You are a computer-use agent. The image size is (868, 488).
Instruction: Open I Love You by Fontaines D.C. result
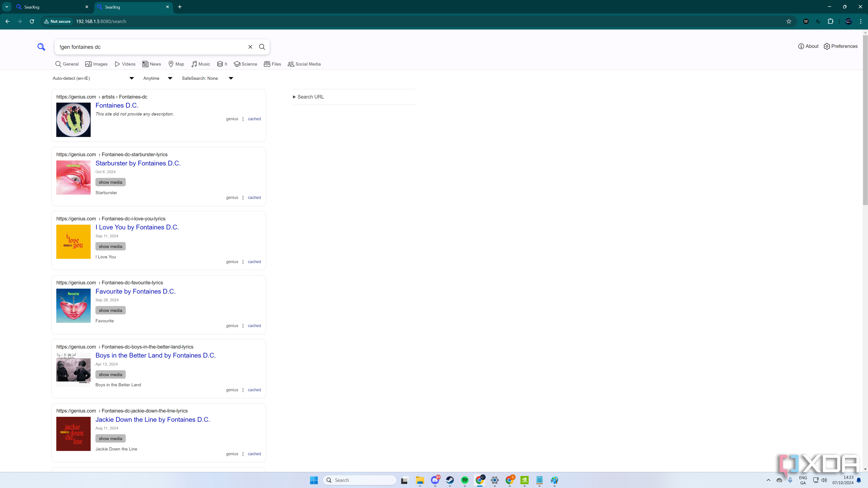(x=137, y=227)
